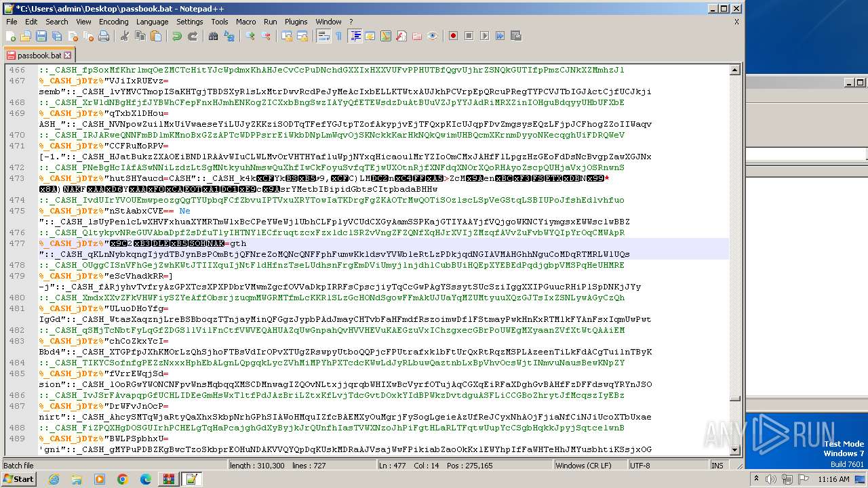Viewport: 868px width, 488px height.
Task: Toggle file monitoring eye icon
Action: click(x=433, y=36)
